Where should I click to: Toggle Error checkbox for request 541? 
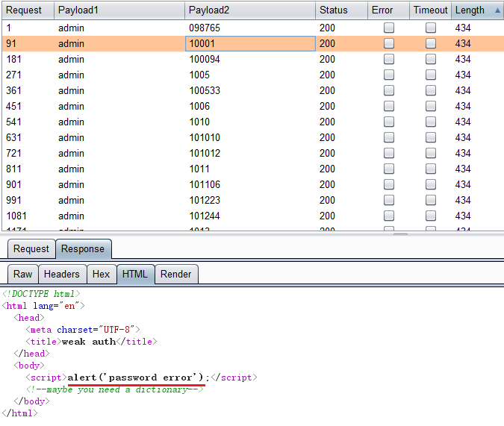point(389,122)
